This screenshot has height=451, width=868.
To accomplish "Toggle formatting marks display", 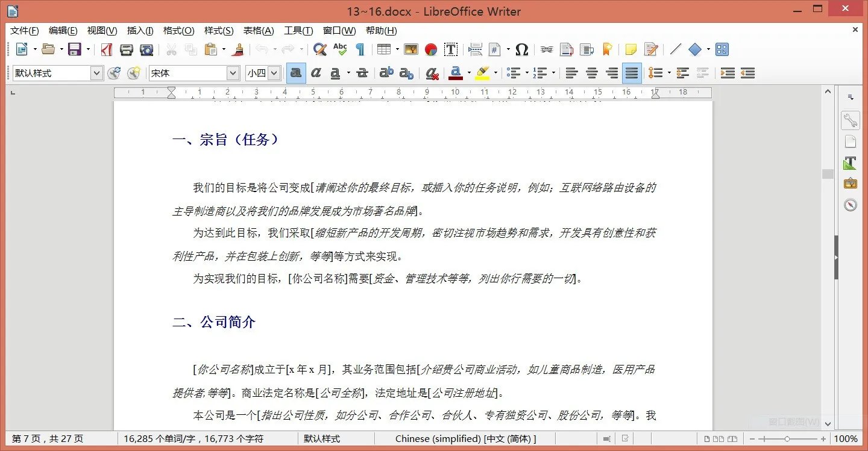I will pos(359,49).
